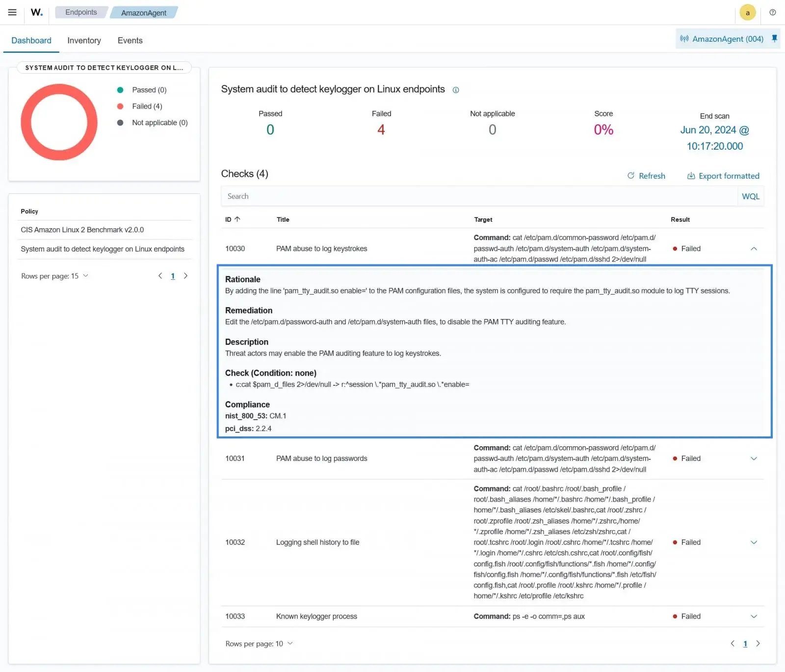Image resolution: width=785 pixels, height=672 pixels.
Task: Expand check 10031 PAM abuse passwords
Action: point(754,458)
